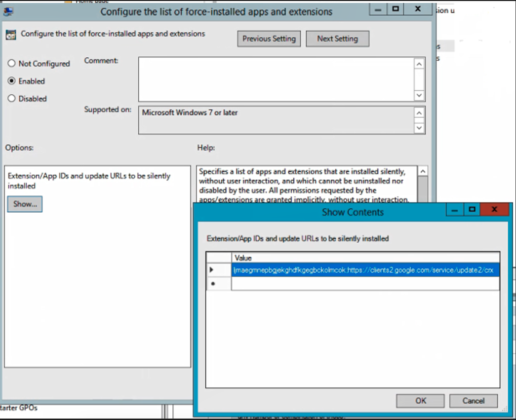This screenshot has height=420, width=516.
Task: Confirm Show Contents with OK
Action: pos(420,400)
